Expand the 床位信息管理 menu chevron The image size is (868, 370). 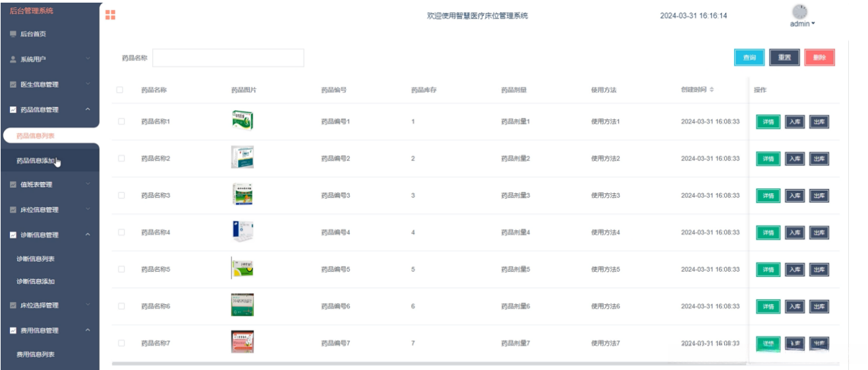(88, 210)
